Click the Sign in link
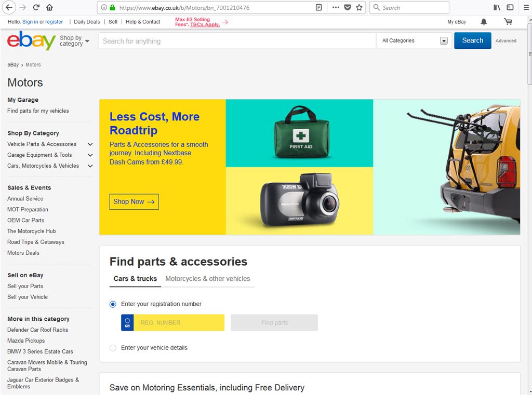This screenshot has width=532, height=395. tap(30, 22)
